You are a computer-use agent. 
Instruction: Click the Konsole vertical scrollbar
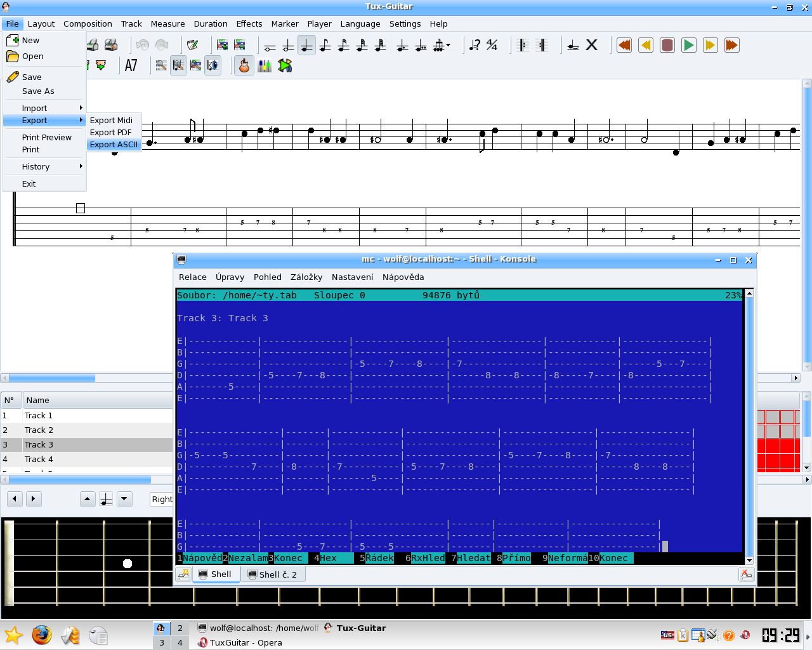pyautogui.click(x=749, y=427)
